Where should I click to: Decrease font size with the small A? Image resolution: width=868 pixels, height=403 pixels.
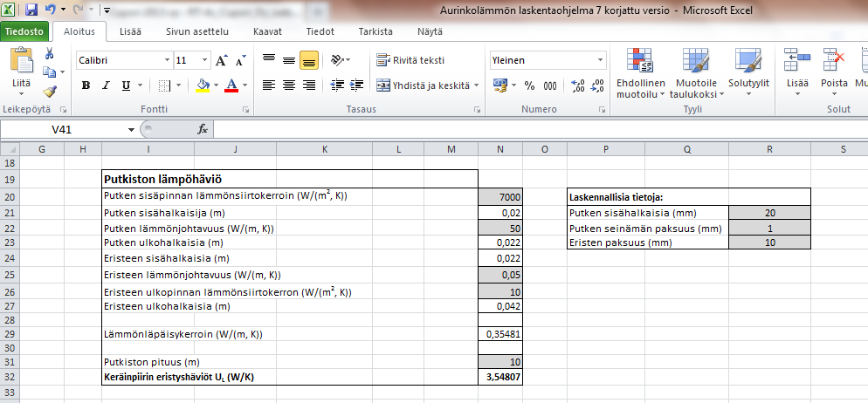pyautogui.click(x=240, y=60)
